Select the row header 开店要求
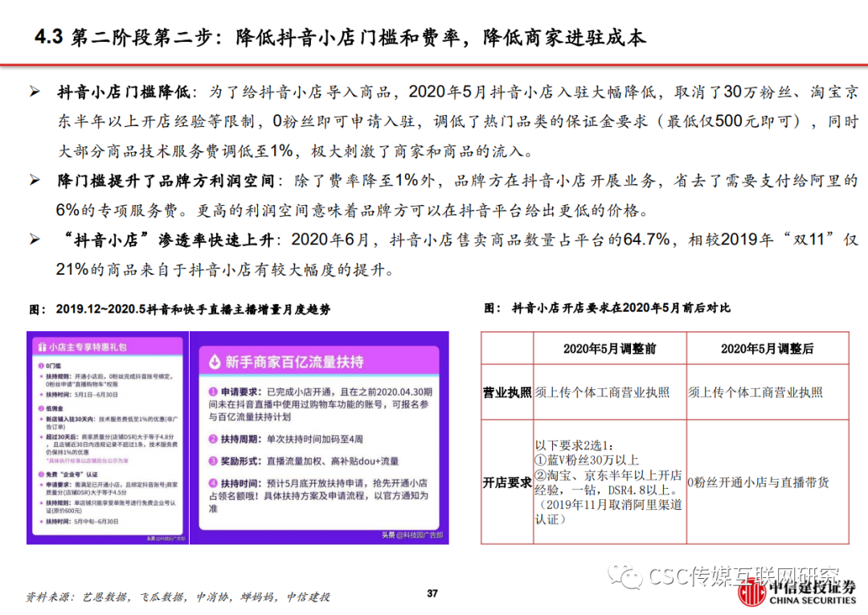 pos(507,482)
